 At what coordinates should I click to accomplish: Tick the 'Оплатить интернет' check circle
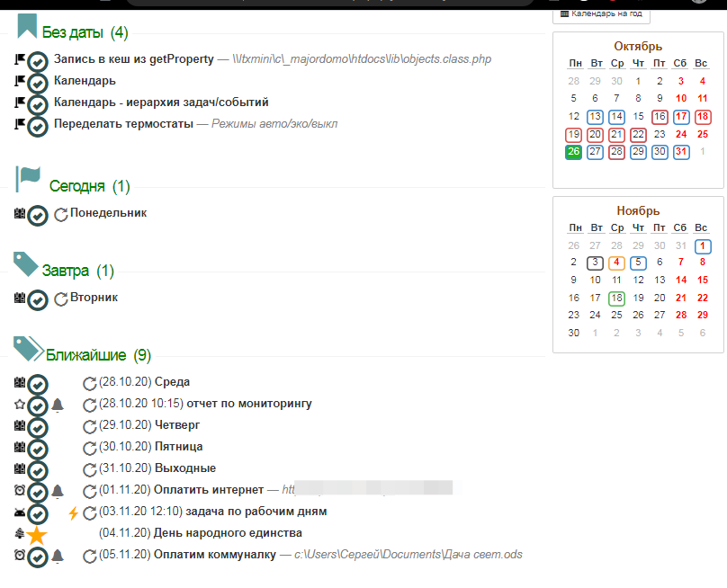38,493
